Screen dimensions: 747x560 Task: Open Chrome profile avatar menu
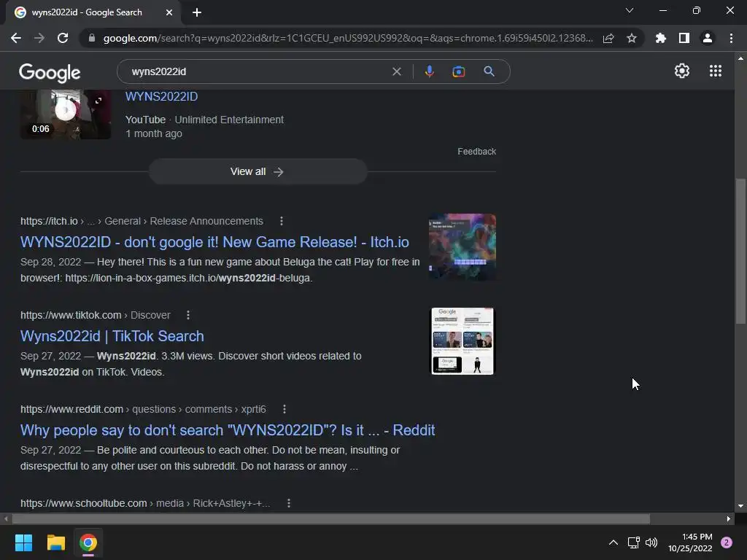point(708,38)
